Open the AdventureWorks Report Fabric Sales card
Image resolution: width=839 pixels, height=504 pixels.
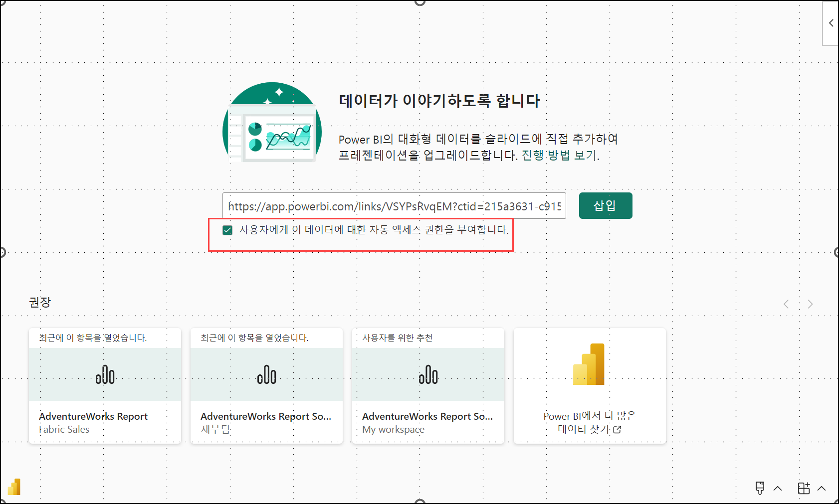pos(105,385)
